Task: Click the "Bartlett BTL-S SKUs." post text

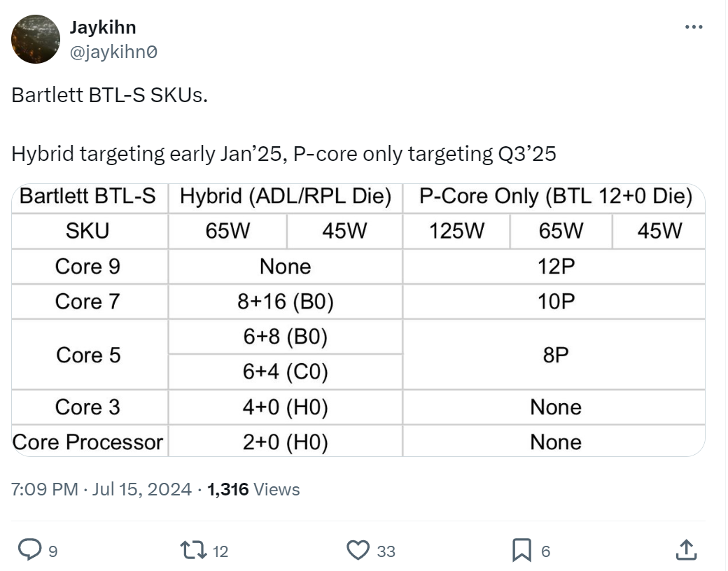Action: pos(110,96)
